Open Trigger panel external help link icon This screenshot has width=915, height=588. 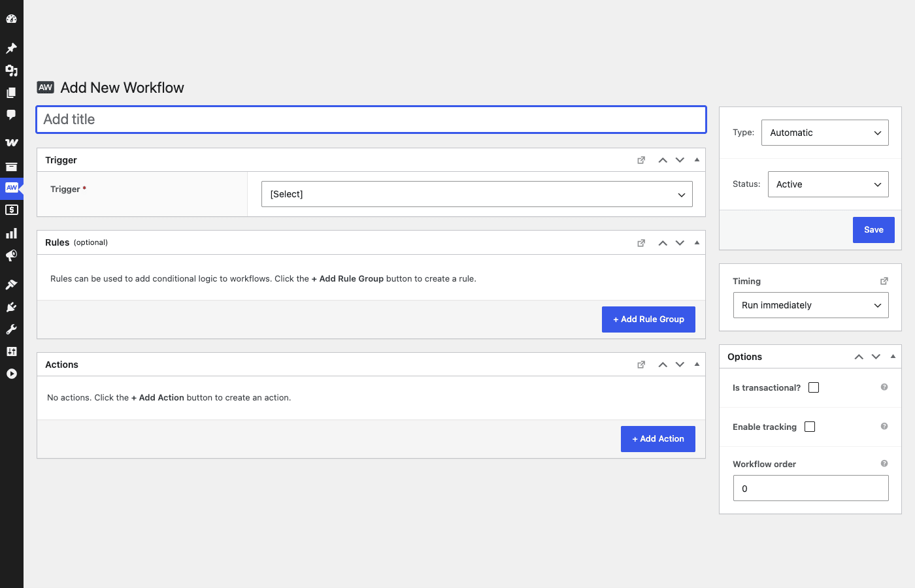click(x=641, y=160)
